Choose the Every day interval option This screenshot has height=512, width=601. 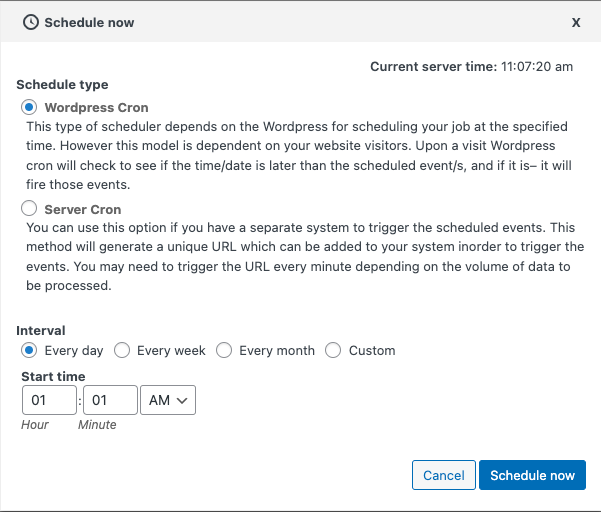coord(29,350)
